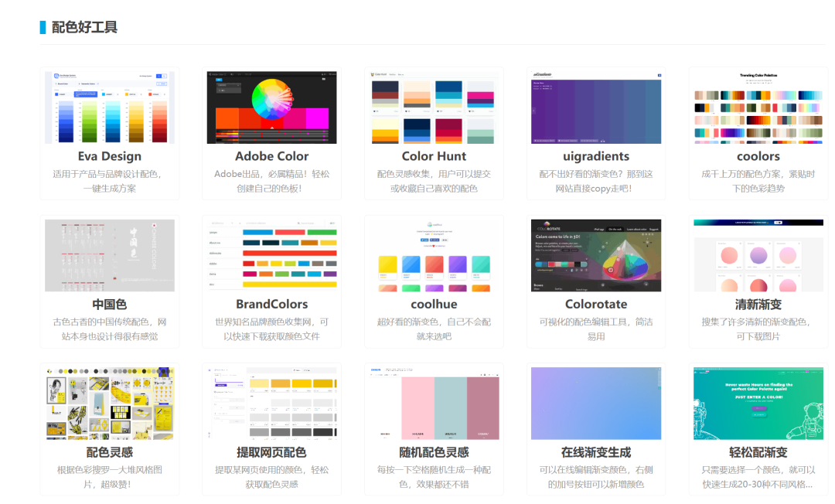835x504 pixels.
Task: Click the 轻松配渐变 title
Action: (x=758, y=452)
